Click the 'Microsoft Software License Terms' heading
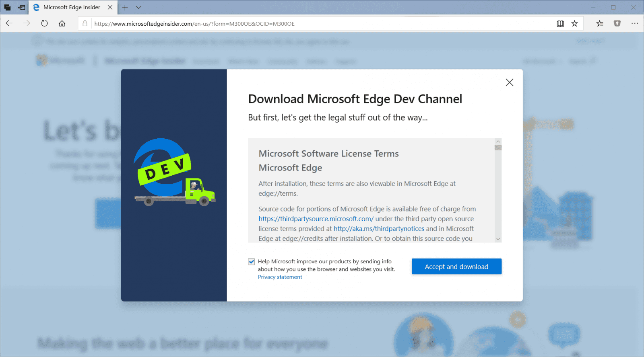This screenshot has height=357, width=644. tap(328, 154)
